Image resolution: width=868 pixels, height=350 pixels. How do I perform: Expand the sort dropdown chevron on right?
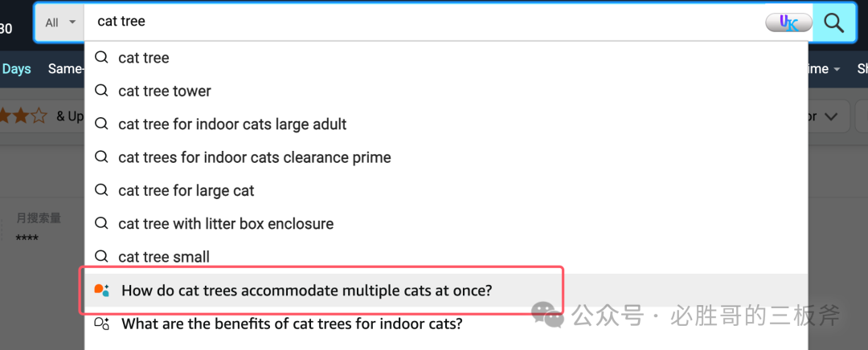(829, 116)
